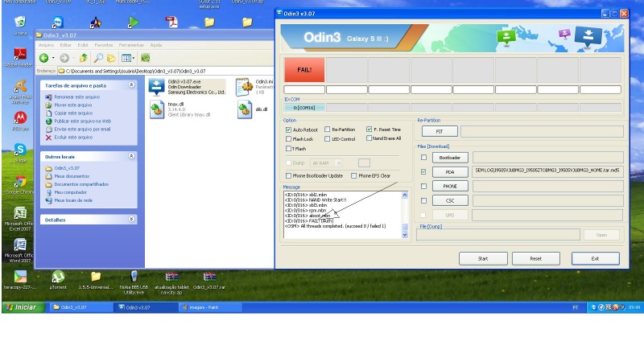Open the Back button history dropdown arrow

pyautogui.click(x=53, y=58)
